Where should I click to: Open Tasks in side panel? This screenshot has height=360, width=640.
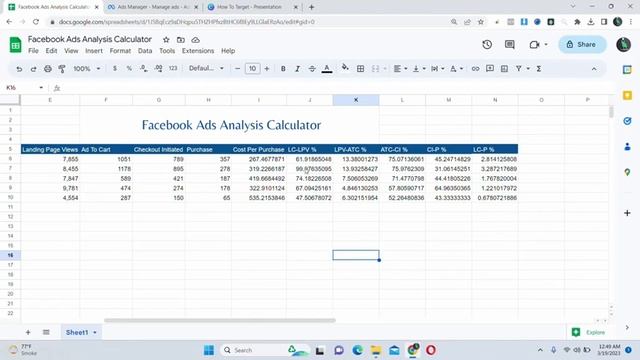(x=627, y=121)
